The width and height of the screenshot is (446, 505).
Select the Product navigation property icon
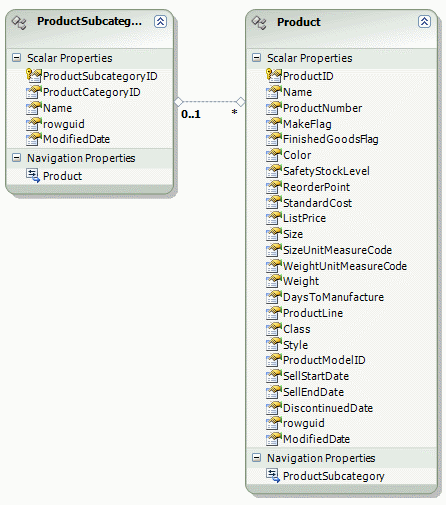pos(33,176)
